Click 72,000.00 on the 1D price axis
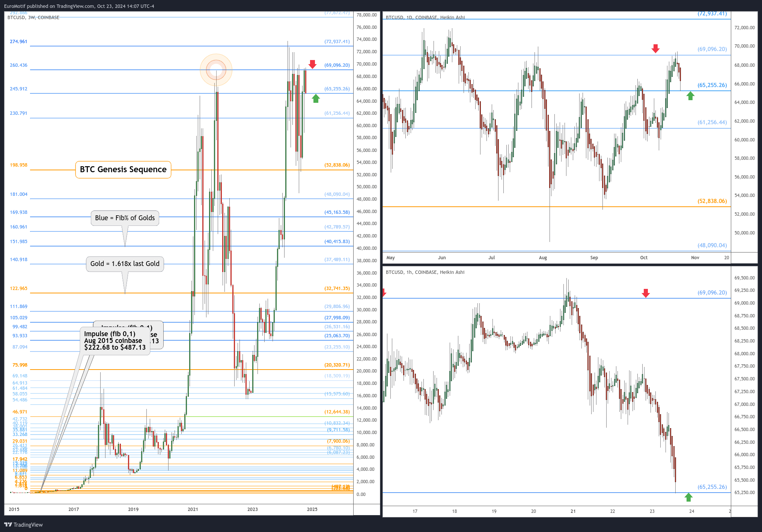This screenshot has width=762, height=532. click(744, 28)
